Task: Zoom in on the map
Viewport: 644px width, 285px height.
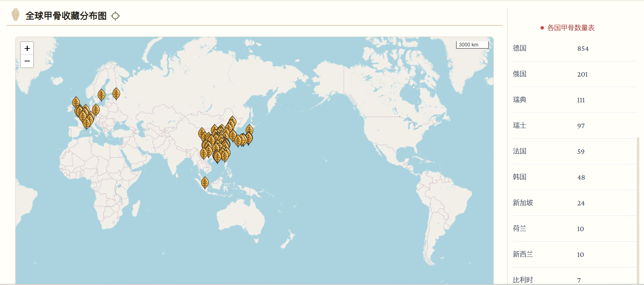Action: (27, 48)
